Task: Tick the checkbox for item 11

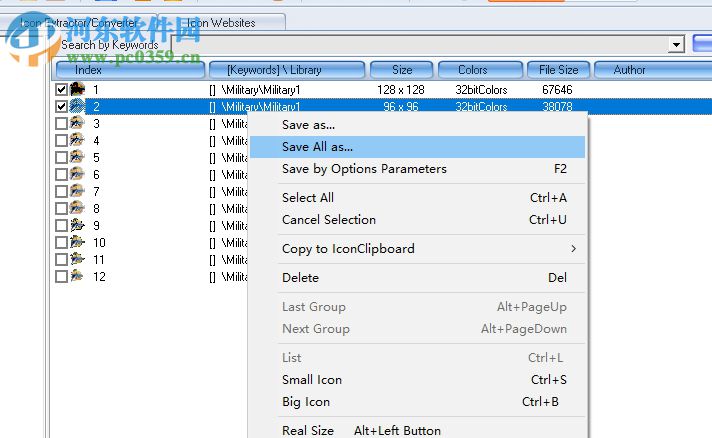Action: tap(62, 259)
